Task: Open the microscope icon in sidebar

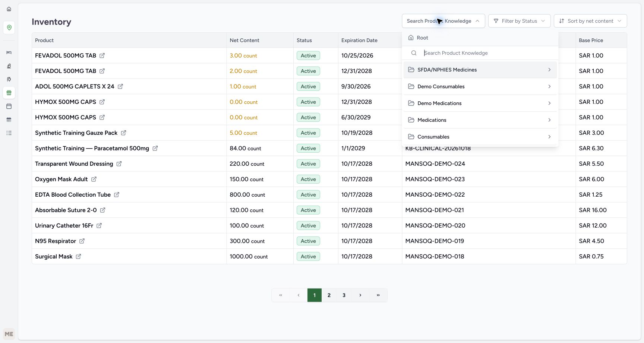Action: [9, 66]
